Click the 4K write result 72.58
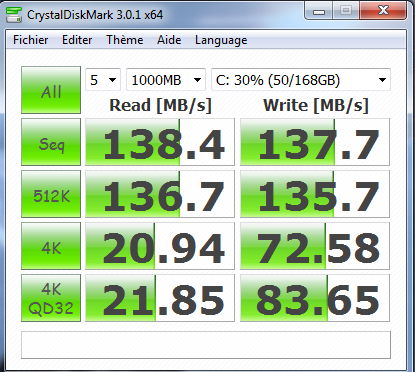This screenshot has height=372, width=415. (x=315, y=246)
